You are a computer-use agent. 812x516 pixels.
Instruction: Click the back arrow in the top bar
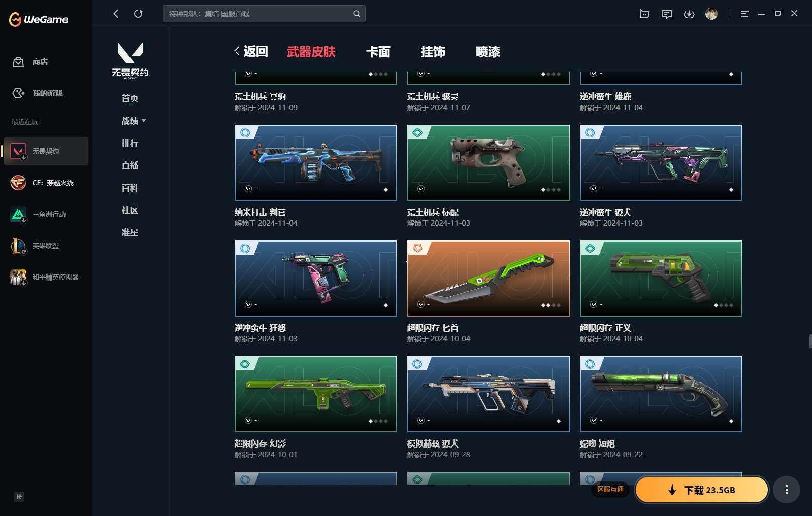(116, 14)
